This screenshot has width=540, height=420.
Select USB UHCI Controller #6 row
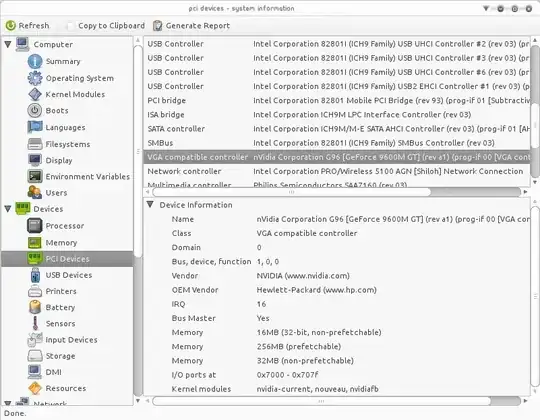[337, 72]
